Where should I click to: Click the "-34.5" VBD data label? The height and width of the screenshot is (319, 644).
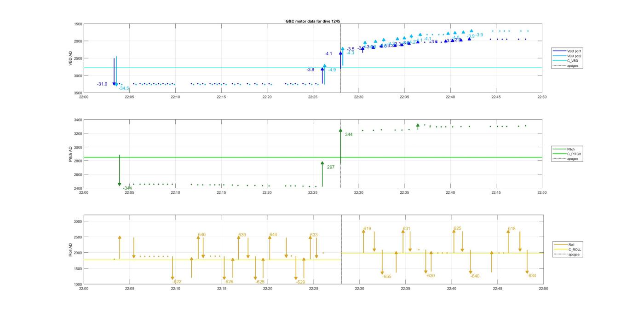(124, 88)
